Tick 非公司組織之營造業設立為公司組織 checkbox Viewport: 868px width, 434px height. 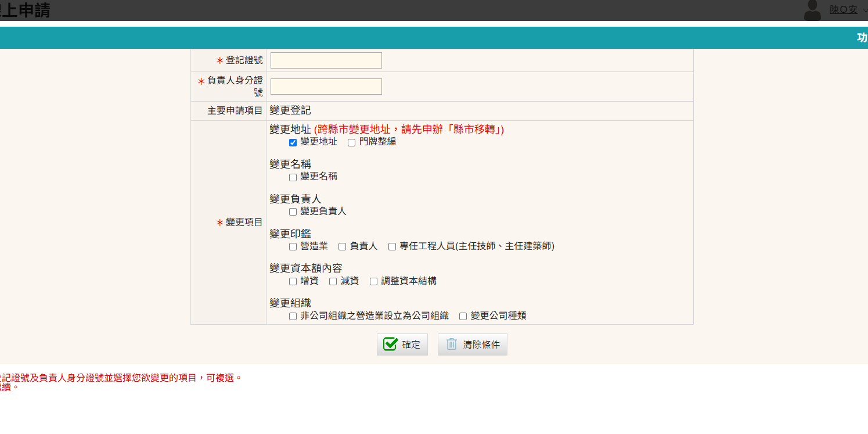(293, 317)
